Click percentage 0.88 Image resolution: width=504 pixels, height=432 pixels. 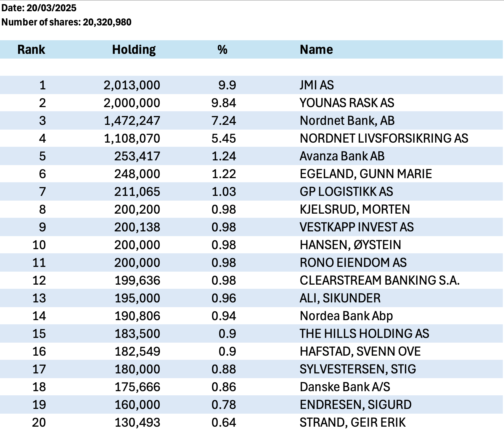tap(224, 369)
